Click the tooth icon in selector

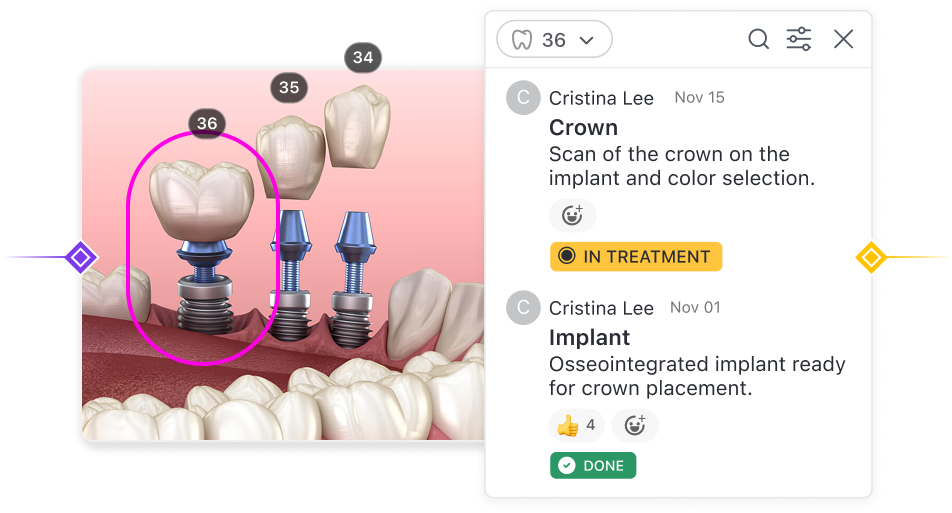click(522, 40)
